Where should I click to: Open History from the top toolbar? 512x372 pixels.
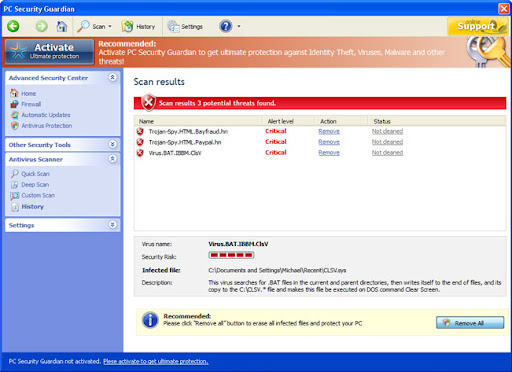tap(138, 26)
